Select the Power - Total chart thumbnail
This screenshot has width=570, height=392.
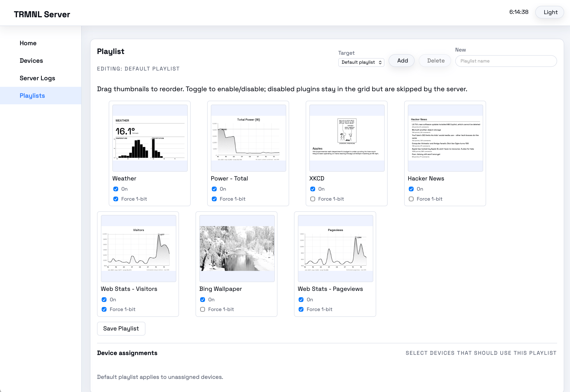(x=248, y=138)
